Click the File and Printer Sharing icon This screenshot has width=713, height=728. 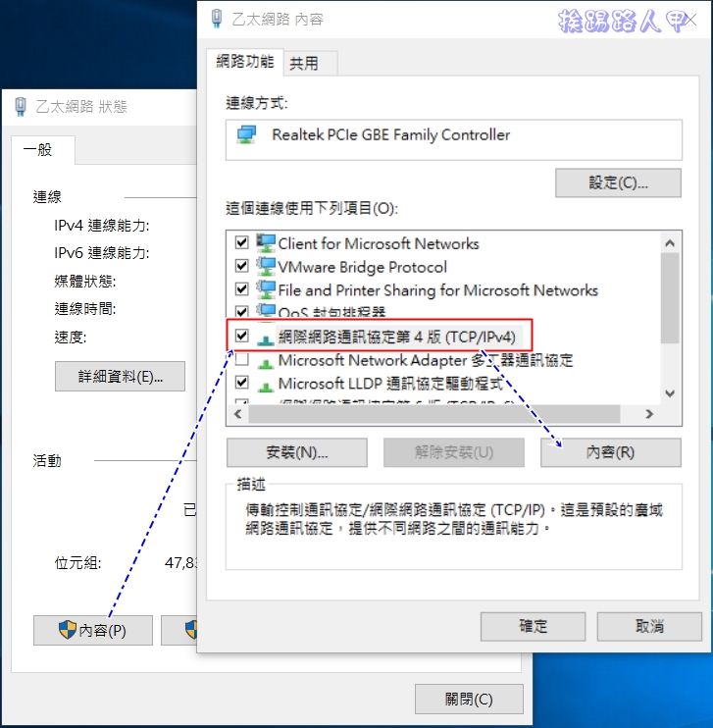(x=266, y=289)
